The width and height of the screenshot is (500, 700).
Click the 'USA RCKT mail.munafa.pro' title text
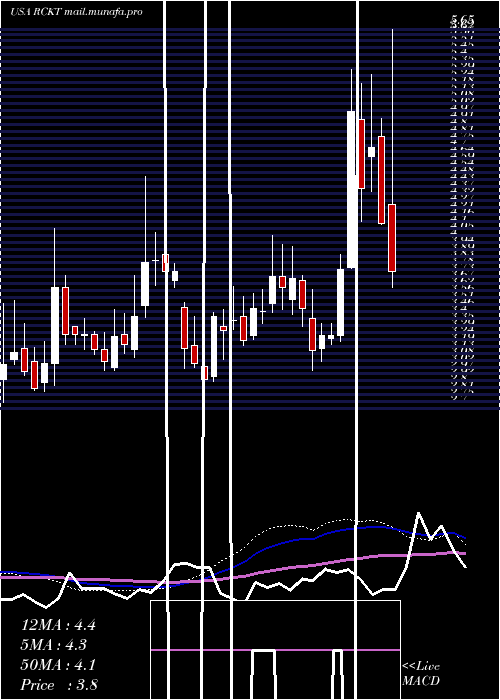pyautogui.click(x=77, y=12)
